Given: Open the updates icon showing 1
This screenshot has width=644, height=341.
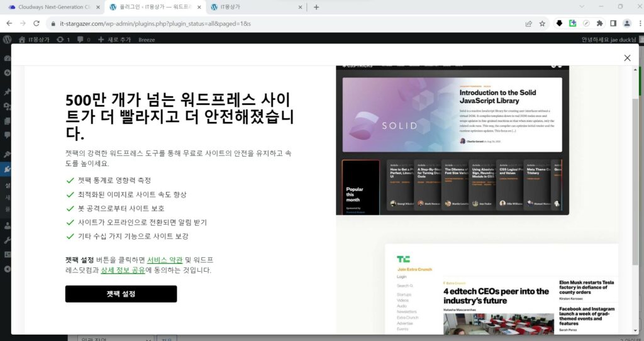Looking at the screenshot, I should pos(63,40).
